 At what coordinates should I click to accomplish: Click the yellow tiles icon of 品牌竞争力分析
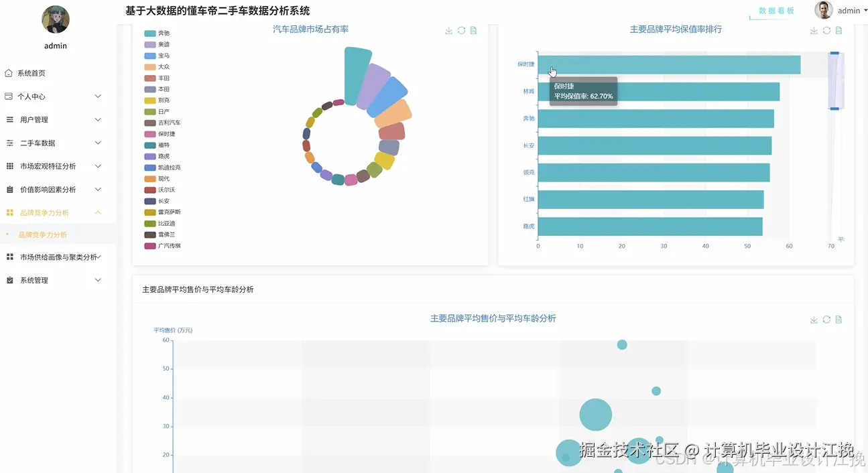pos(9,212)
